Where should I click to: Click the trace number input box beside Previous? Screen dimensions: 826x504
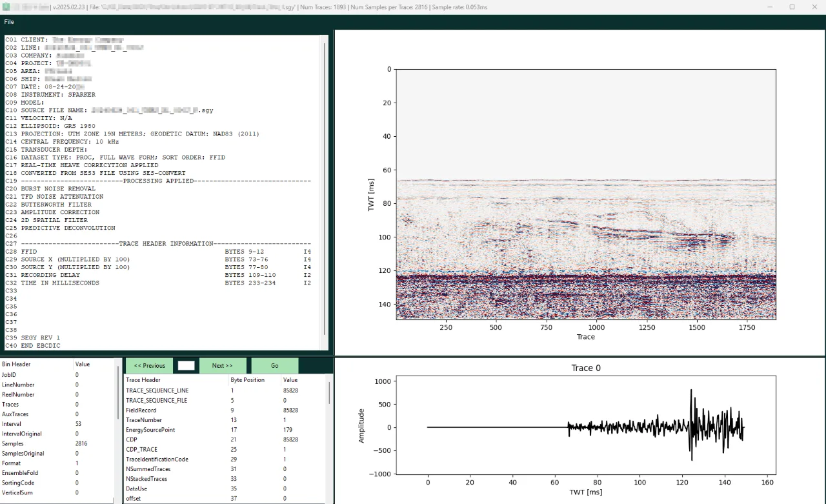186,365
